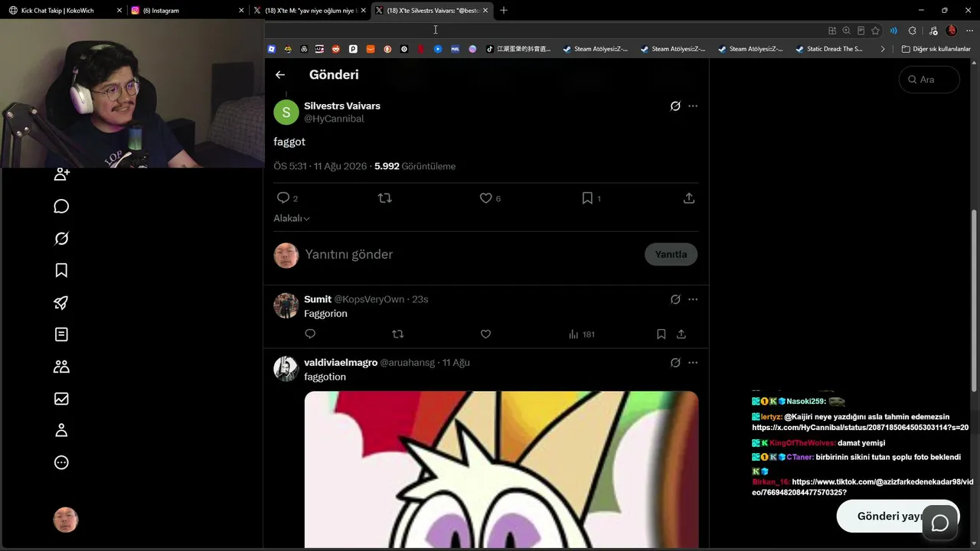Open valdiviaelmagro's profile avatar
The height and width of the screenshot is (551, 980).
tap(286, 369)
